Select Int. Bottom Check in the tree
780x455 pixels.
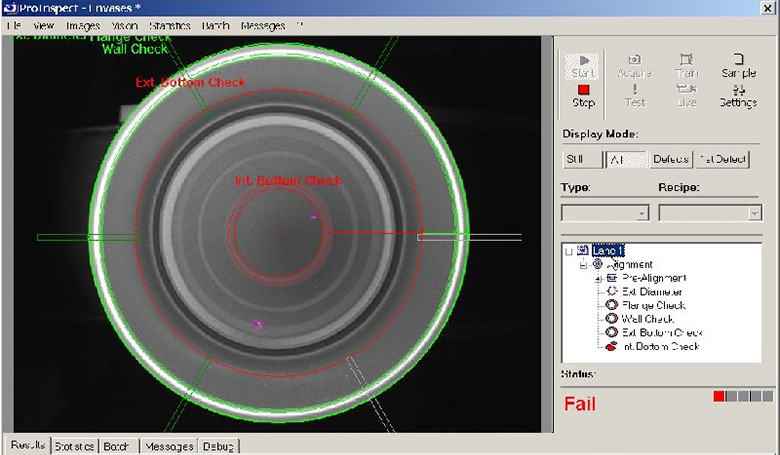pyautogui.click(x=660, y=346)
